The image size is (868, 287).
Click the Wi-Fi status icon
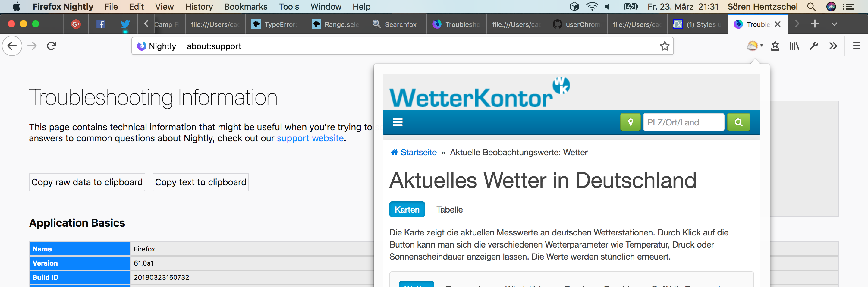(x=592, y=7)
